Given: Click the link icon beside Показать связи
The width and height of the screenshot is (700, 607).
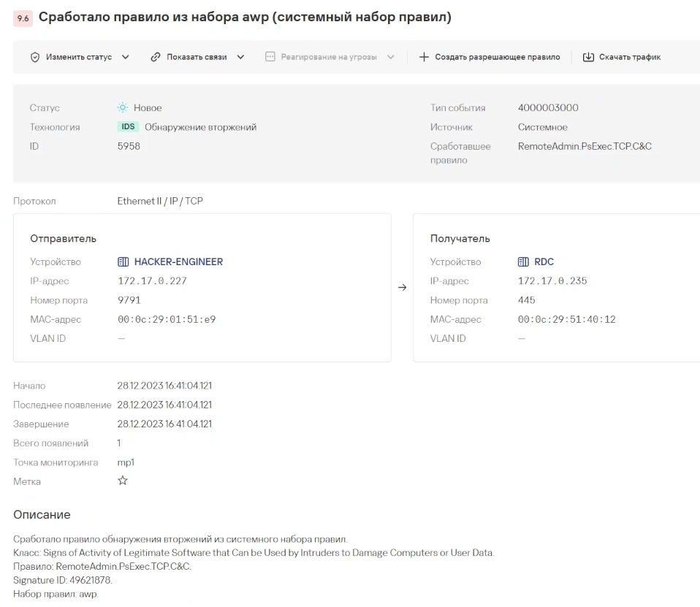Looking at the screenshot, I should [156, 58].
